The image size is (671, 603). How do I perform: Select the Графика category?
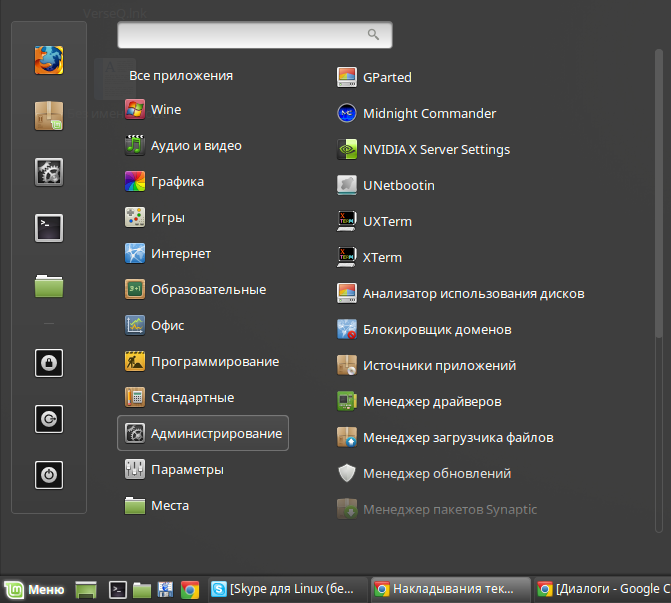[164, 181]
